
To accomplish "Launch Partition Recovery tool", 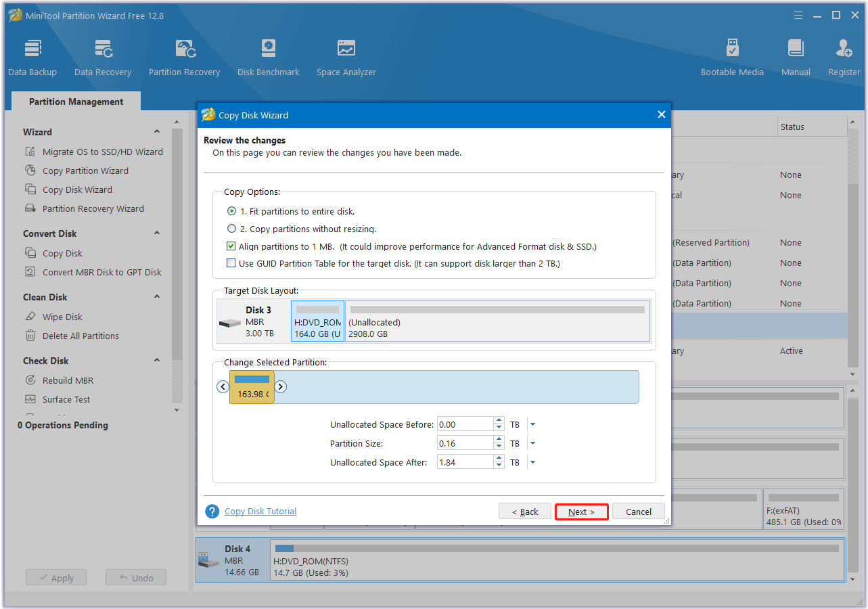I will pos(184,58).
